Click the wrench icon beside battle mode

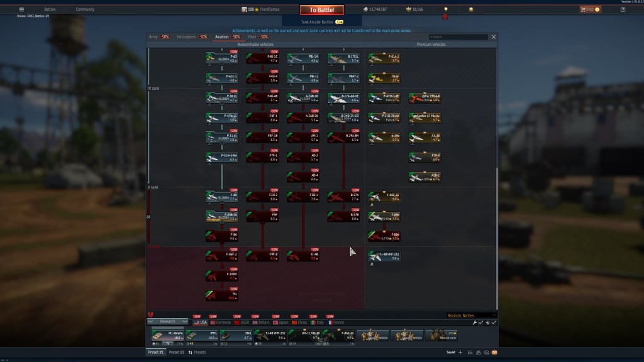[475, 322]
